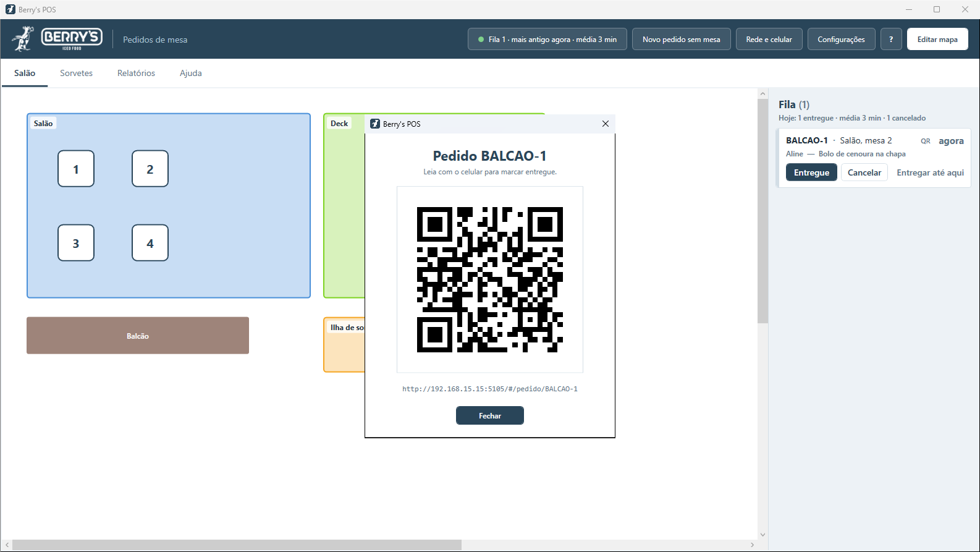Viewport: 980px width, 552px height.
Task: Minimize the Berry's POS window
Action: click(x=909, y=9)
